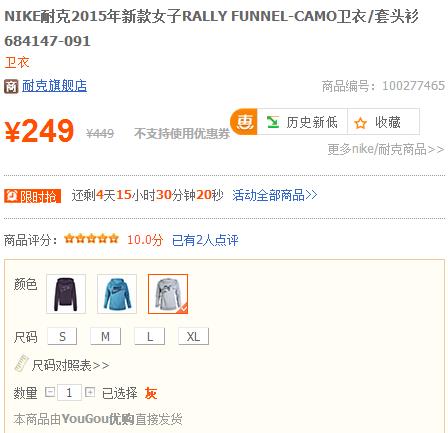Click the five-star rating icons

pos(91,239)
